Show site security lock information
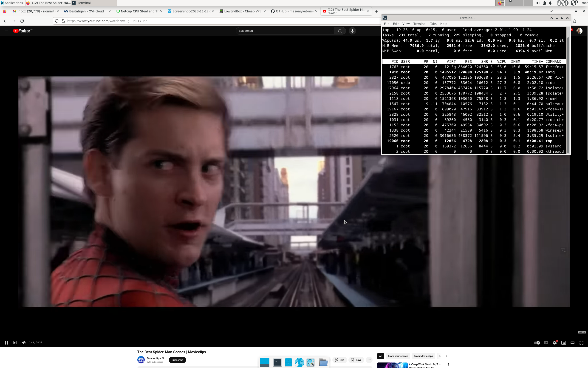The height and width of the screenshot is (368, 588). (63, 21)
